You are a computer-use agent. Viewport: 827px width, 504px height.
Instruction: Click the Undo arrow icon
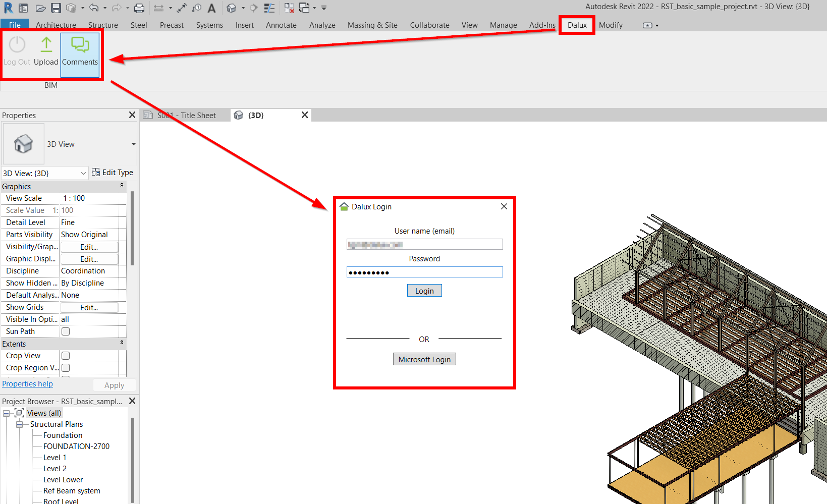click(x=93, y=8)
